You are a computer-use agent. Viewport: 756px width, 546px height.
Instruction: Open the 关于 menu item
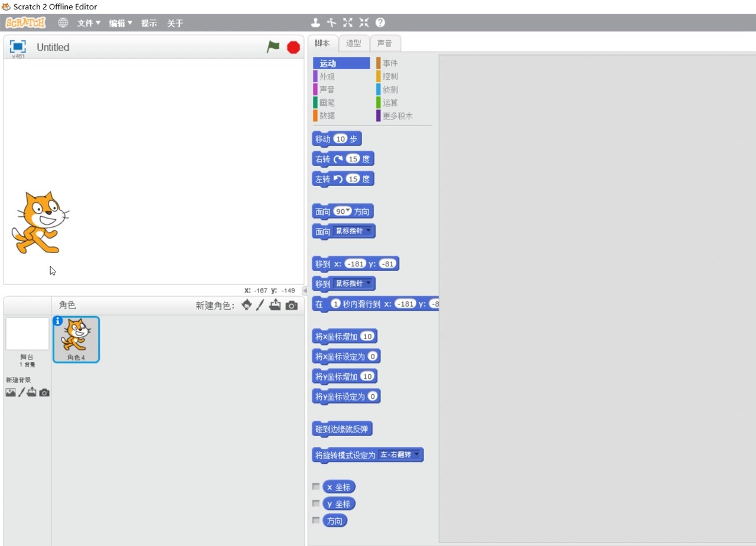[x=175, y=23]
